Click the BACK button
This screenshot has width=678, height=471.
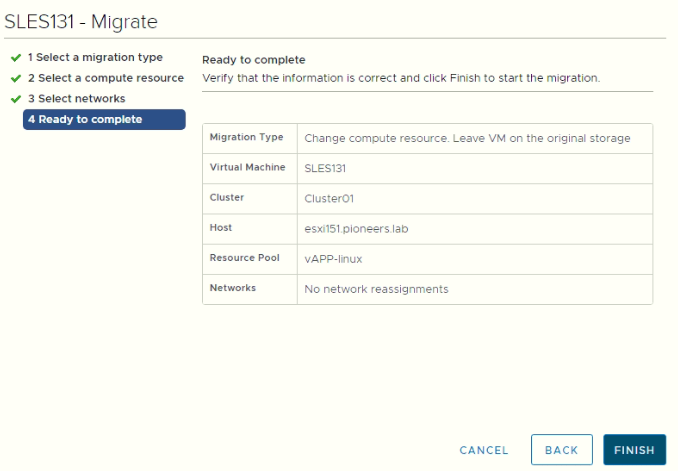(561, 450)
